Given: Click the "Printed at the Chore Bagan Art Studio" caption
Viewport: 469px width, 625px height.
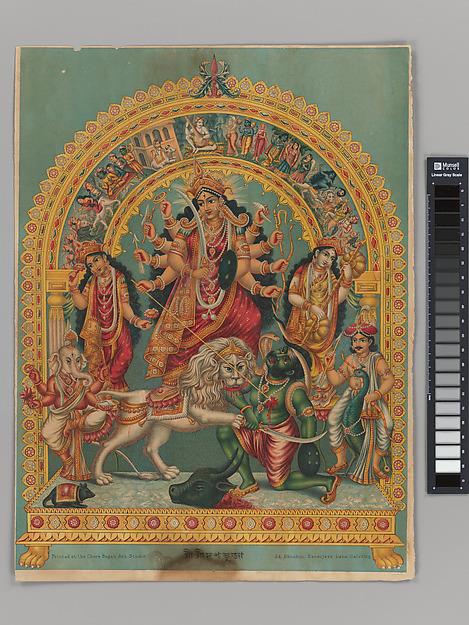Looking at the screenshot, I should click(99, 555).
